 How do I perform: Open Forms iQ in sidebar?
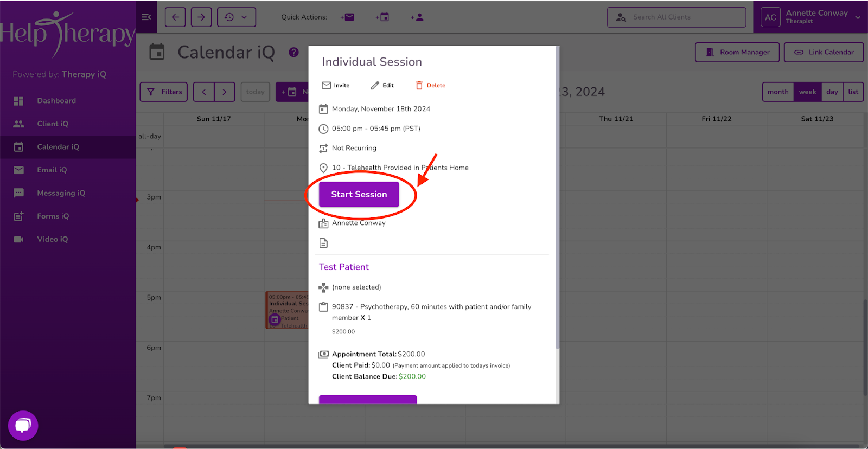68,216
